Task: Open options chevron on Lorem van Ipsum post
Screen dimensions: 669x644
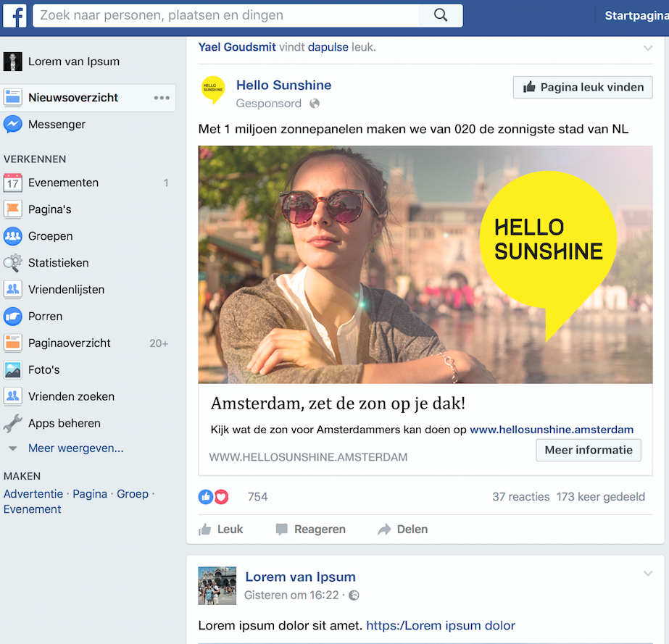Action: (x=648, y=574)
